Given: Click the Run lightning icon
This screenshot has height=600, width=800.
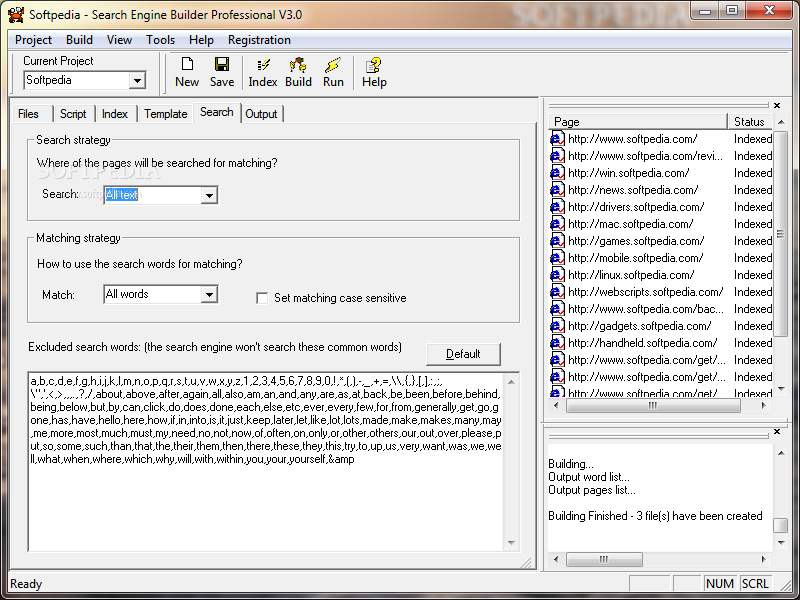Looking at the screenshot, I should pos(333,65).
